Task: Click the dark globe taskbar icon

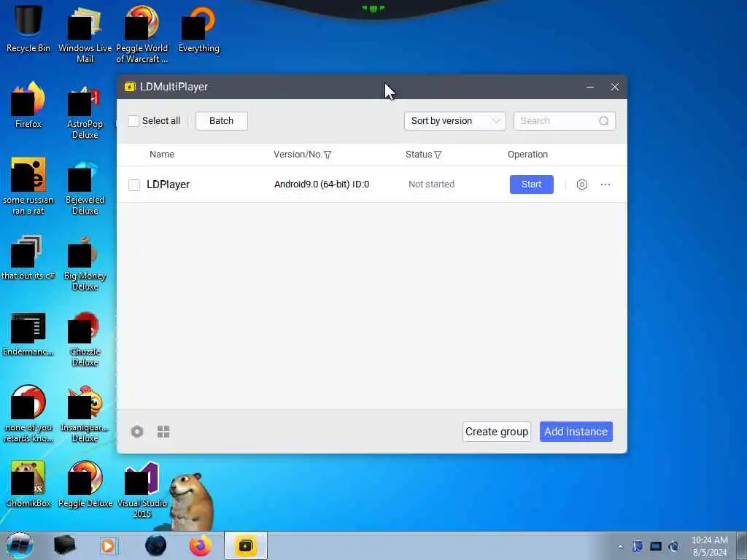Action: tap(156, 545)
